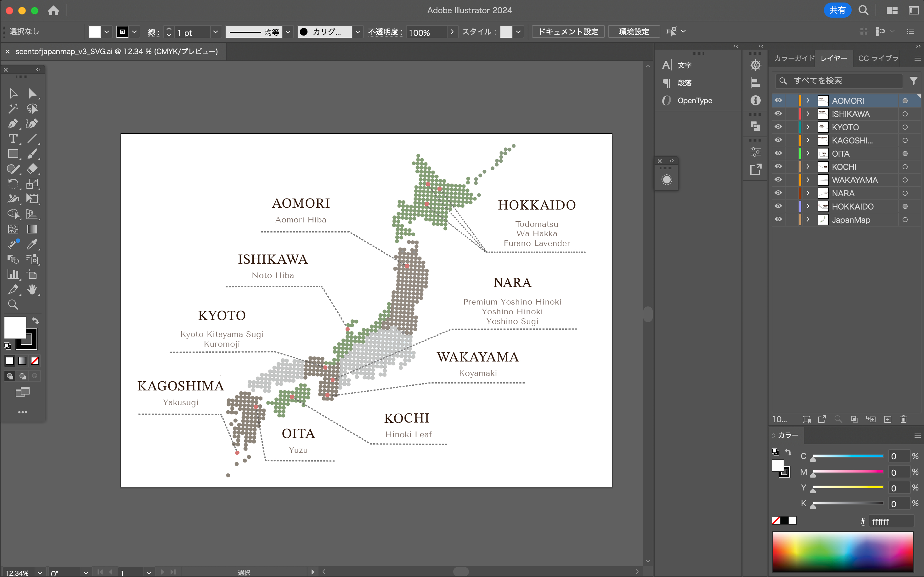The height and width of the screenshot is (577, 924).
Task: Click the 共有 share button
Action: [x=837, y=10]
